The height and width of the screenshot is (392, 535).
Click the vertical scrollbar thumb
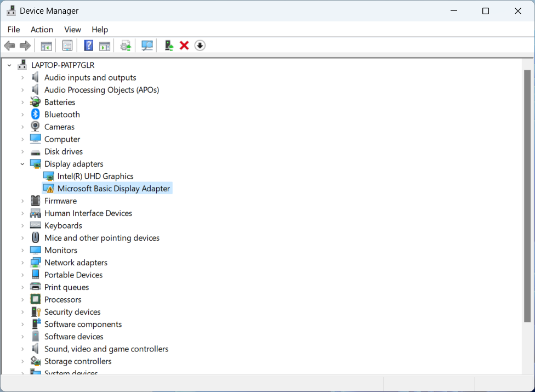pos(527,195)
